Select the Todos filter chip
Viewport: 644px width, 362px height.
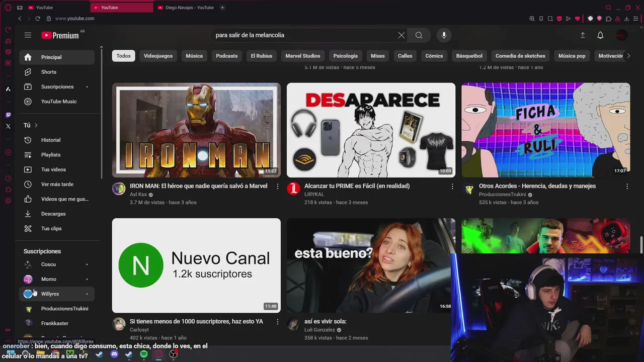pyautogui.click(x=123, y=56)
